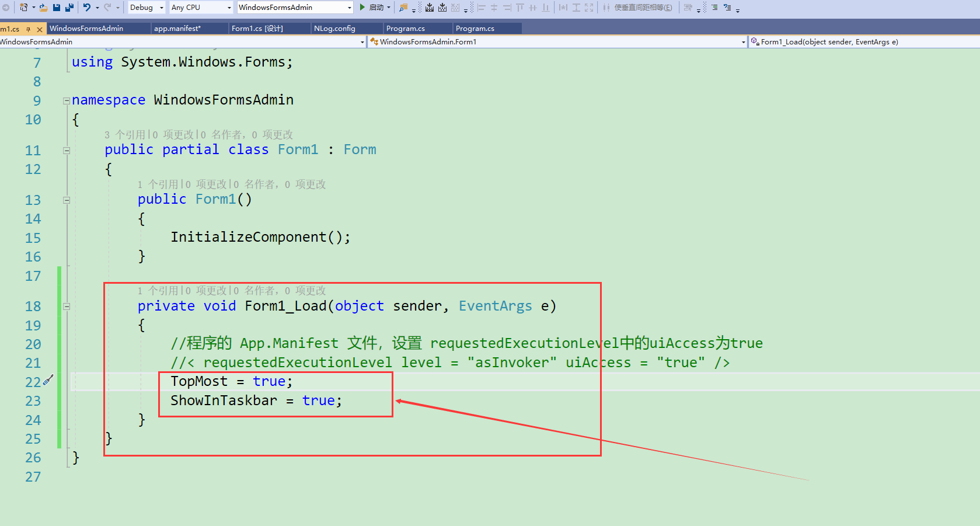Open the Form1_Load member navigation dropdown
Image resolution: width=980 pixels, height=526 pixels.
pyautogui.click(x=864, y=42)
